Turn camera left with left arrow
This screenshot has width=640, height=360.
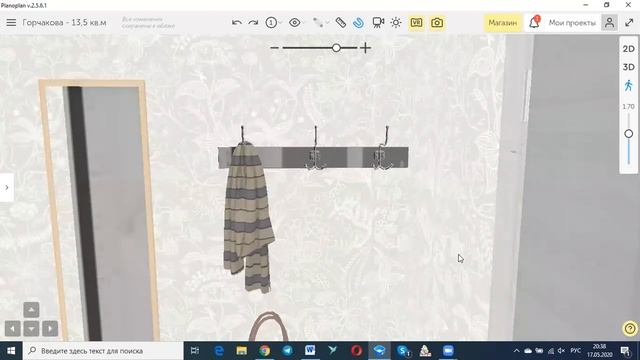(x=13, y=329)
